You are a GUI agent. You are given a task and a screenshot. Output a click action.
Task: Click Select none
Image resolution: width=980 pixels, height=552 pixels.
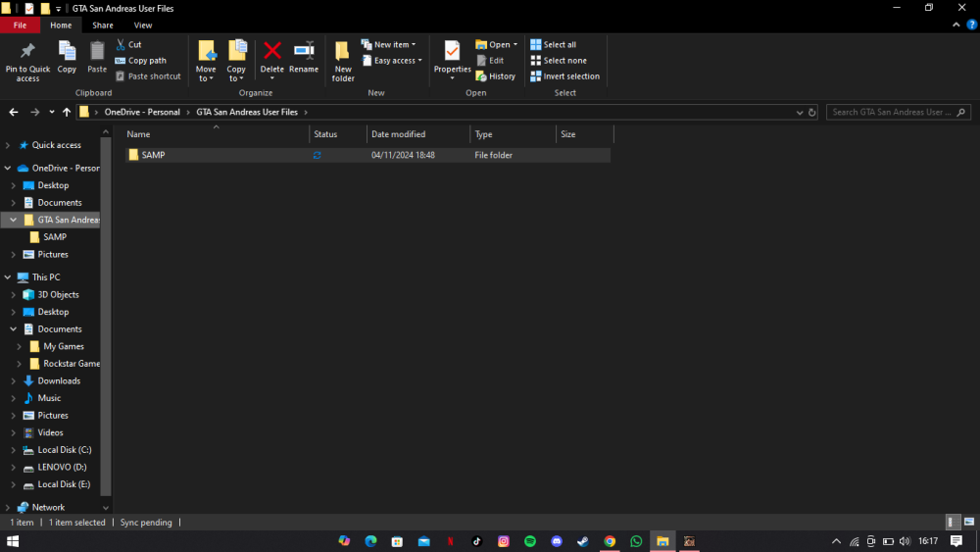(559, 61)
